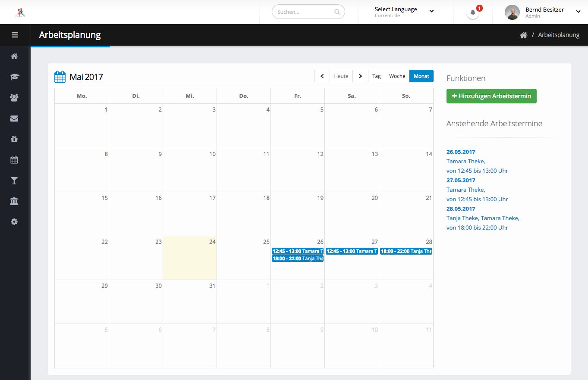Switch calendar to Woche view
Viewport: 588px width, 380px height.
[397, 76]
